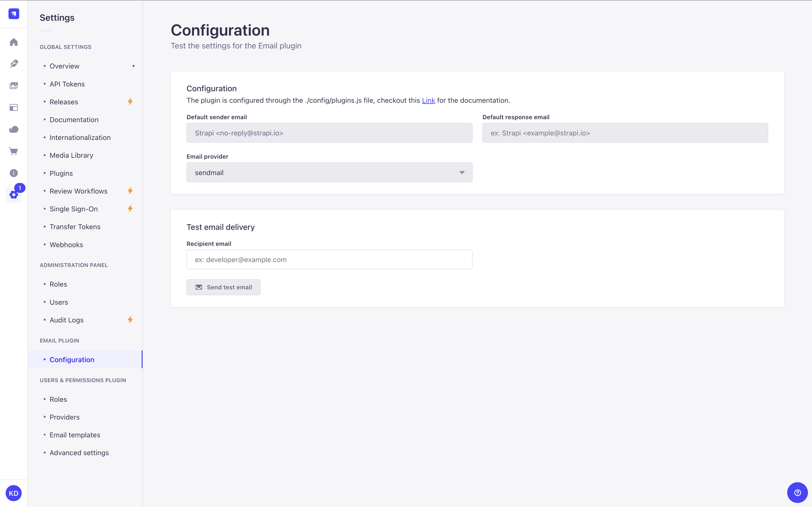
Task: Open Advanced settings under Users & Permissions
Action: pos(79,452)
